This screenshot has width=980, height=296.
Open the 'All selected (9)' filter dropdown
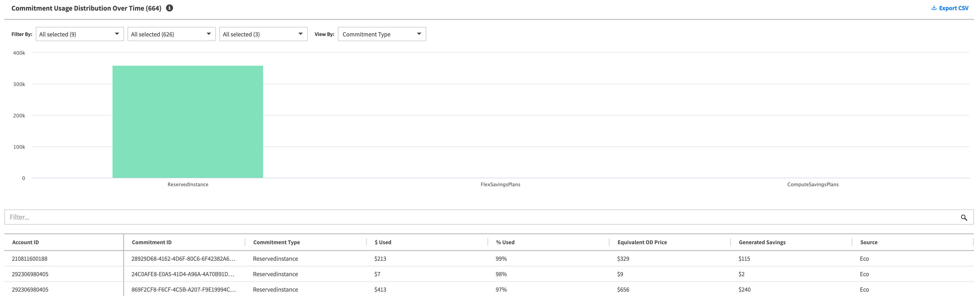coord(79,34)
